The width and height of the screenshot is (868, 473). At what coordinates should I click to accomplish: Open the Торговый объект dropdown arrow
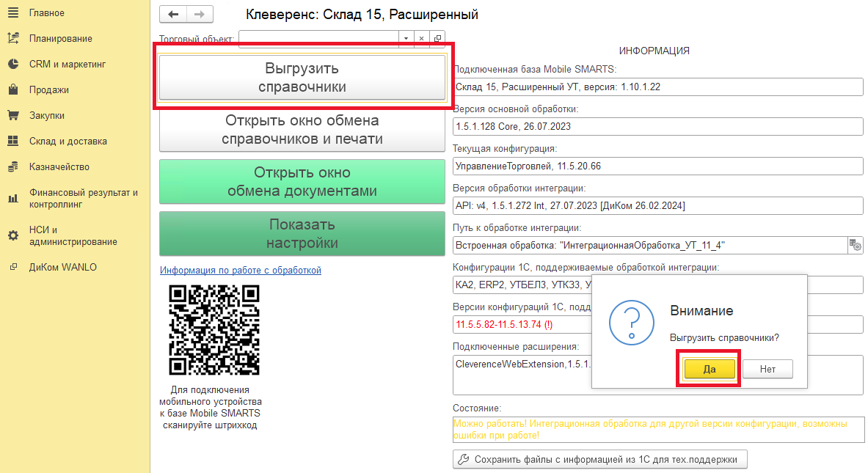click(406, 37)
